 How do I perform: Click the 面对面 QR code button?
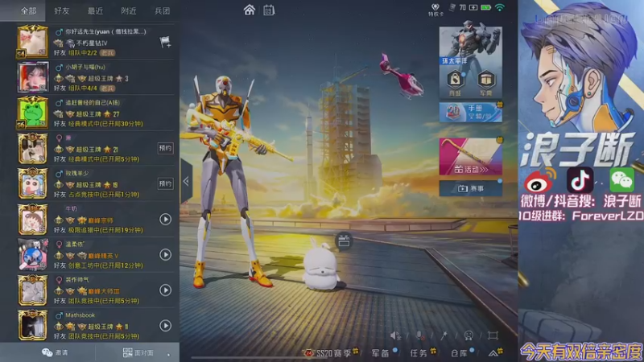pos(138,352)
